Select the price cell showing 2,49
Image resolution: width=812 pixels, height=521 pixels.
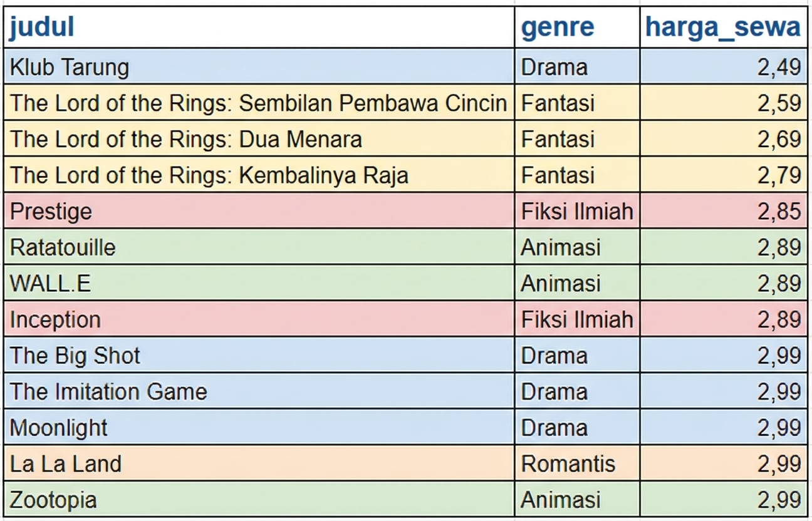coord(779,67)
